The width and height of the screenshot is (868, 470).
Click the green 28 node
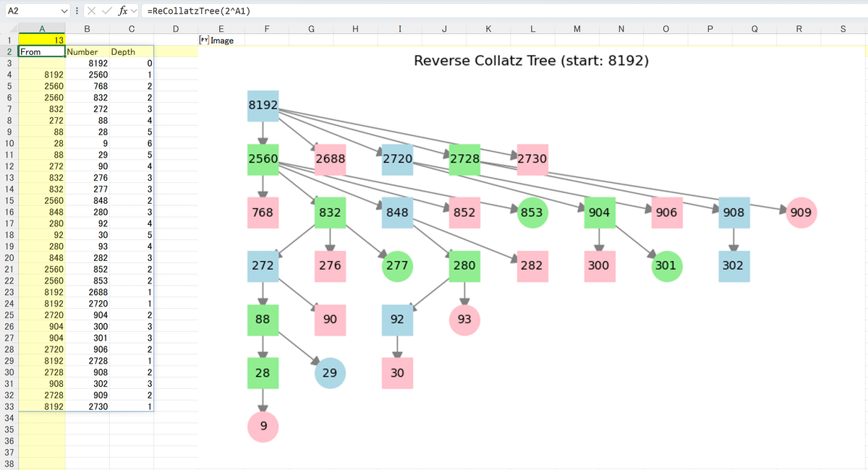263,373
